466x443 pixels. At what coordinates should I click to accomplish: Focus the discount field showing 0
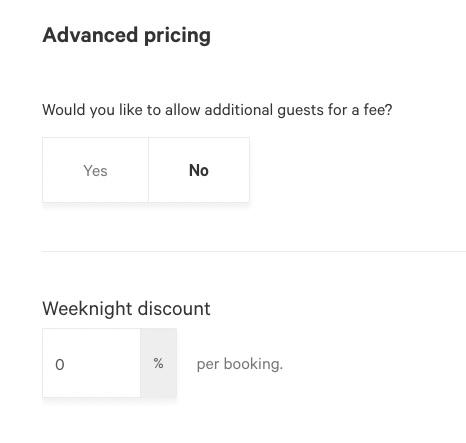click(91, 363)
